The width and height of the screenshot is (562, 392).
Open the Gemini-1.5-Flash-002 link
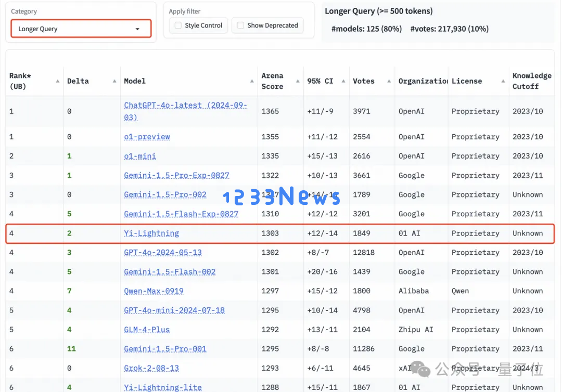coord(170,272)
